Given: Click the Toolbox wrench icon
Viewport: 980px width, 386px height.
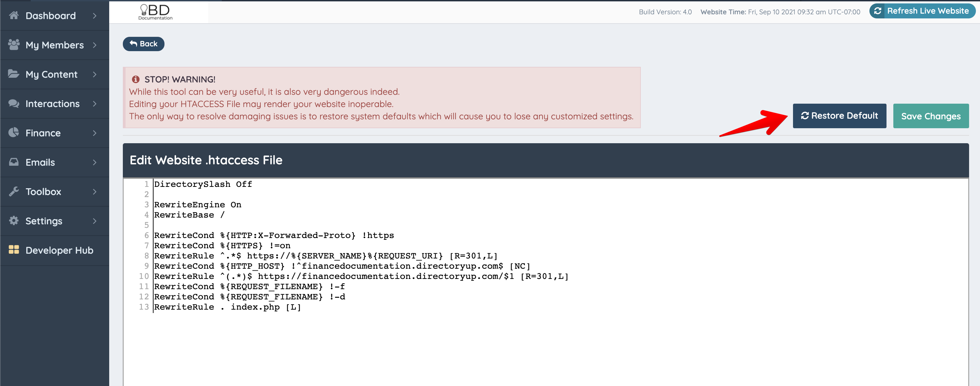Looking at the screenshot, I should coord(14,191).
